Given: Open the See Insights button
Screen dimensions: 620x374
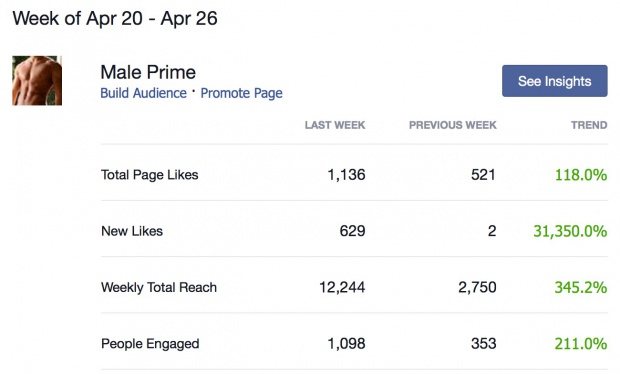Looking at the screenshot, I should coord(555,81).
